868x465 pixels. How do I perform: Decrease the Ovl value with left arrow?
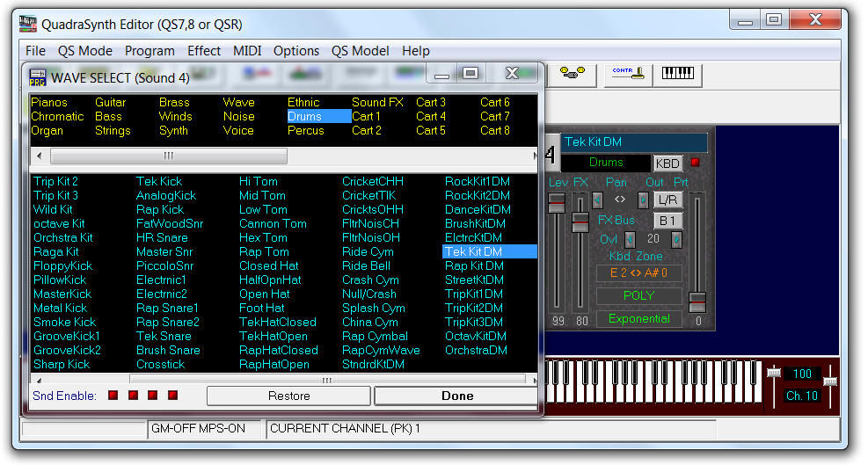(630, 239)
